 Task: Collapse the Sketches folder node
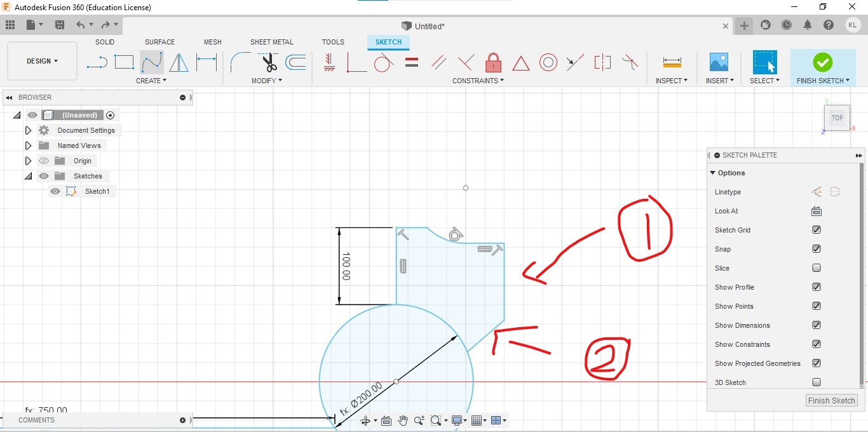[28, 176]
